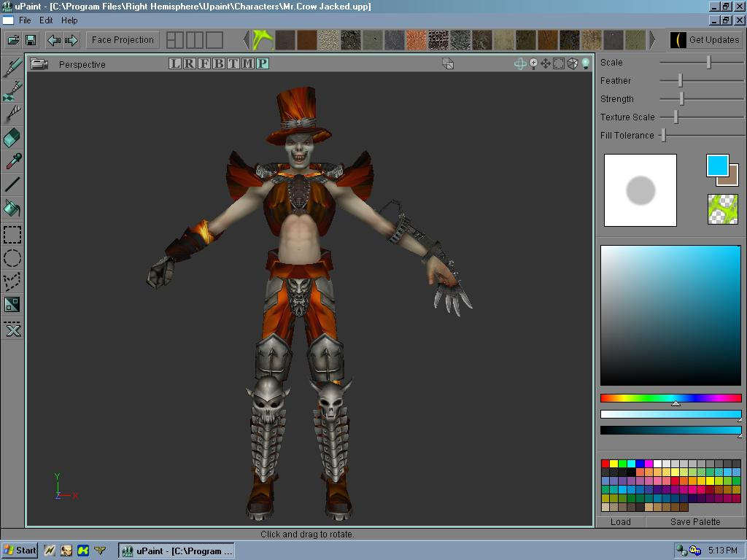Activate the orbit rotate view icon
This screenshot has width=747, height=560.
pos(520,63)
